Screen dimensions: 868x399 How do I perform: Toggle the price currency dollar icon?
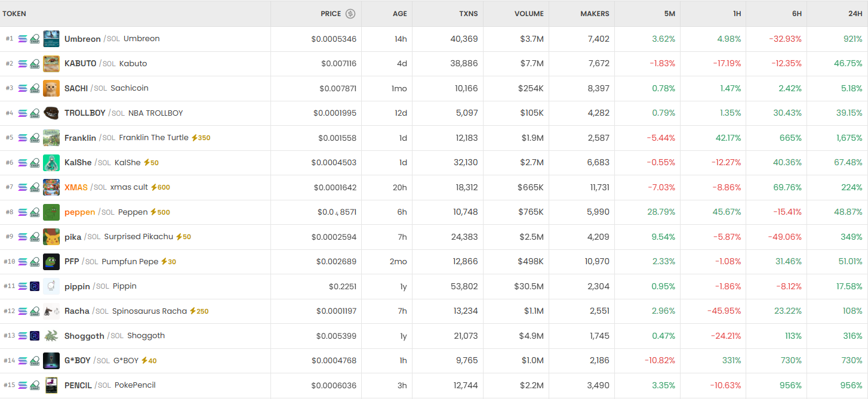[x=350, y=14]
